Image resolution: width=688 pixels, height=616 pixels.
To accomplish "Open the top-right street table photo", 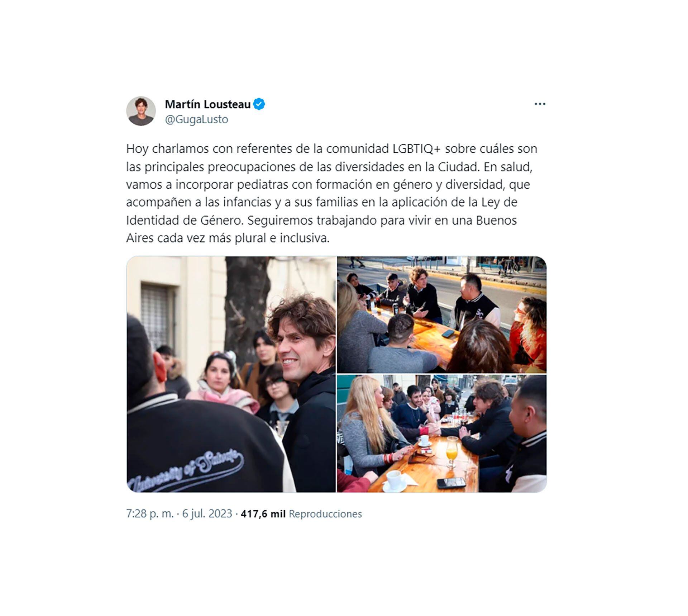I will click(442, 314).
